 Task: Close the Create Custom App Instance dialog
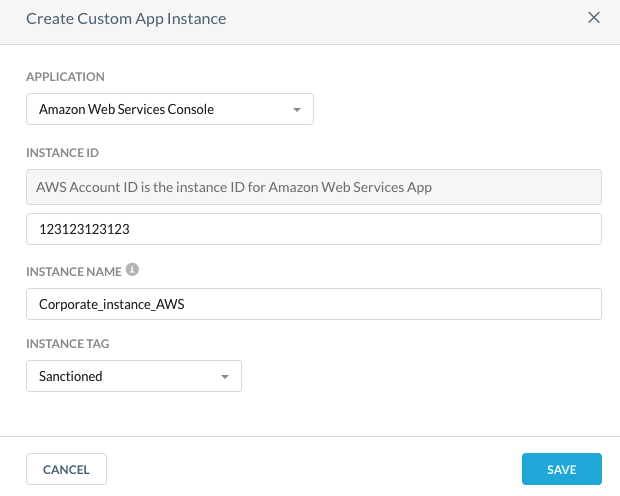[594, 18]
